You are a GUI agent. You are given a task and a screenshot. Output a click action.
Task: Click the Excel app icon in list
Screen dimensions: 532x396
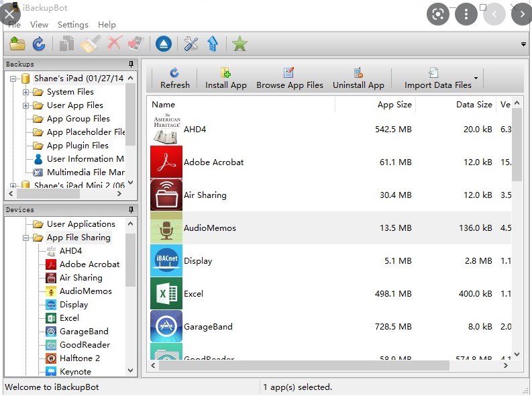(x=166, y=293)
